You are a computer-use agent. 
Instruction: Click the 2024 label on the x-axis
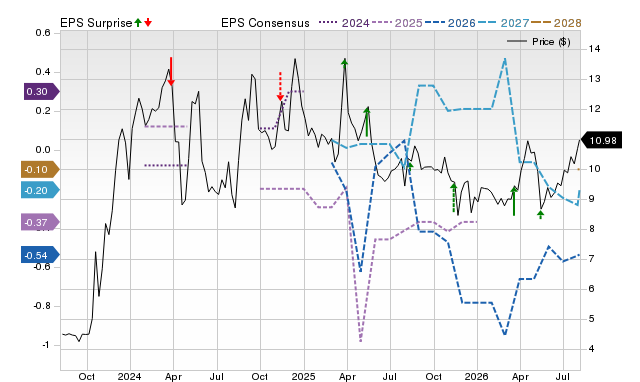tap(129, 376)
